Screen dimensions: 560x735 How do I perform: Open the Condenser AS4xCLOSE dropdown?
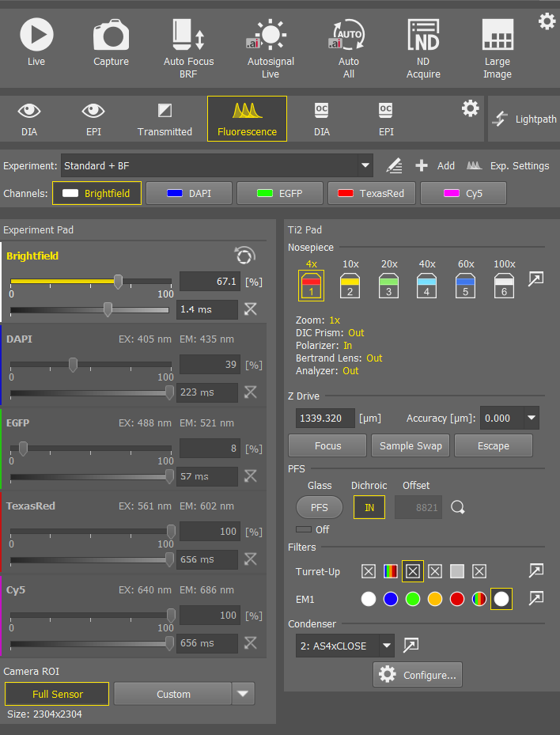coord(386,646)
